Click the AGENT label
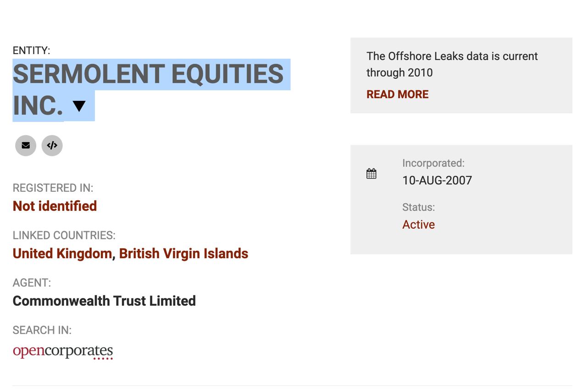The width and height of the screenshot is (587, 392). (32, 283)
